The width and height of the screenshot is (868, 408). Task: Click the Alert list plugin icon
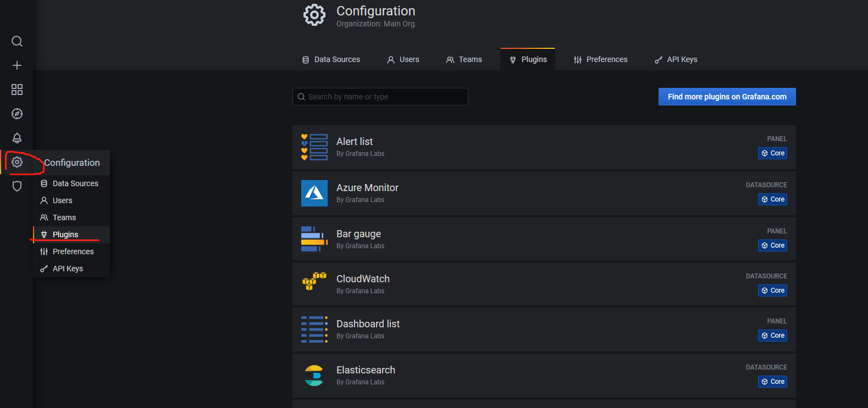tap(314, 147)
